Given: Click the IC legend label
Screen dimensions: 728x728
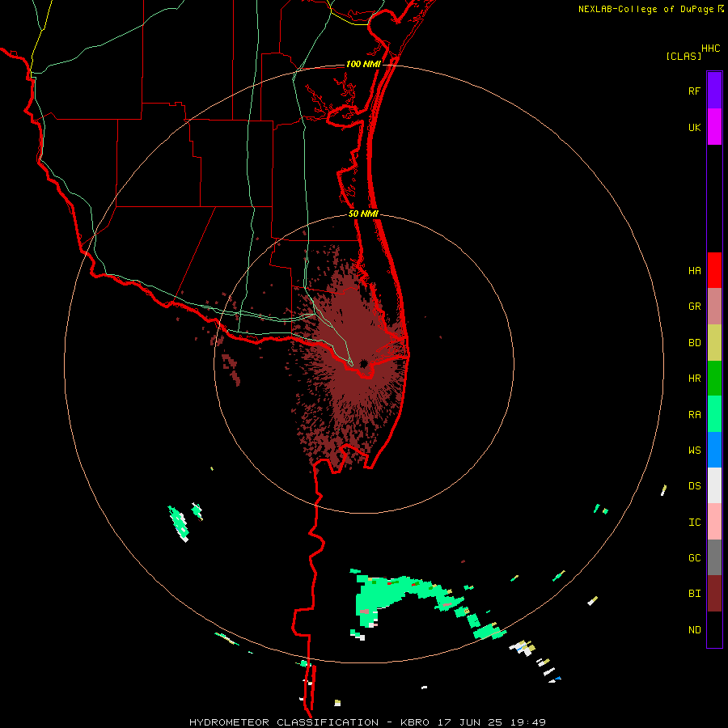Looking at the screenshot, I should [694, 522].
